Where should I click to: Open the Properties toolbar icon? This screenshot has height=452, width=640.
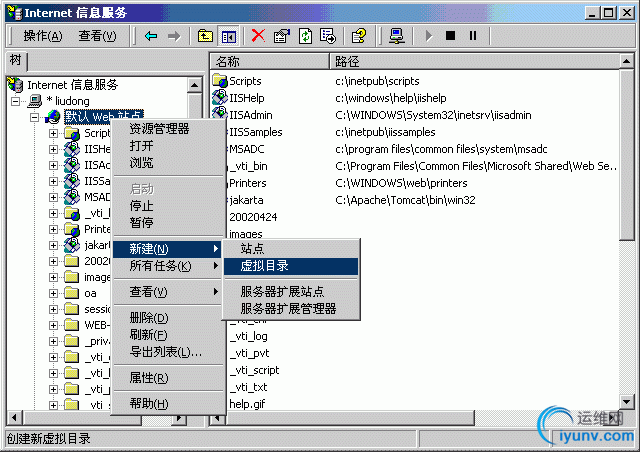point(282,36)
